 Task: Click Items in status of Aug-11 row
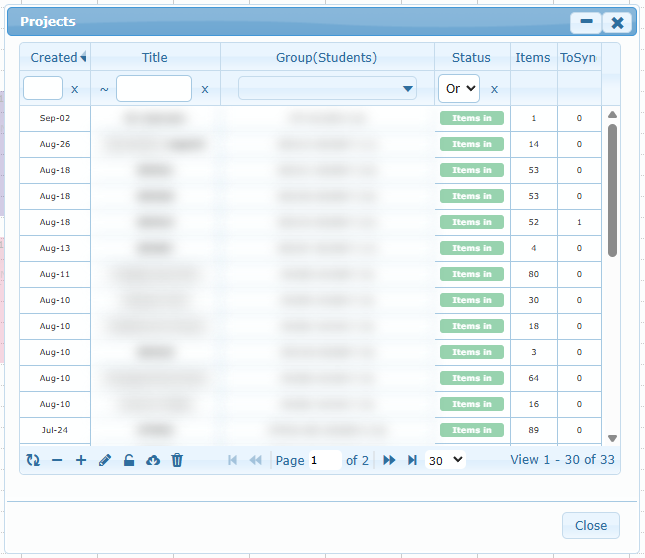(472, 274)
